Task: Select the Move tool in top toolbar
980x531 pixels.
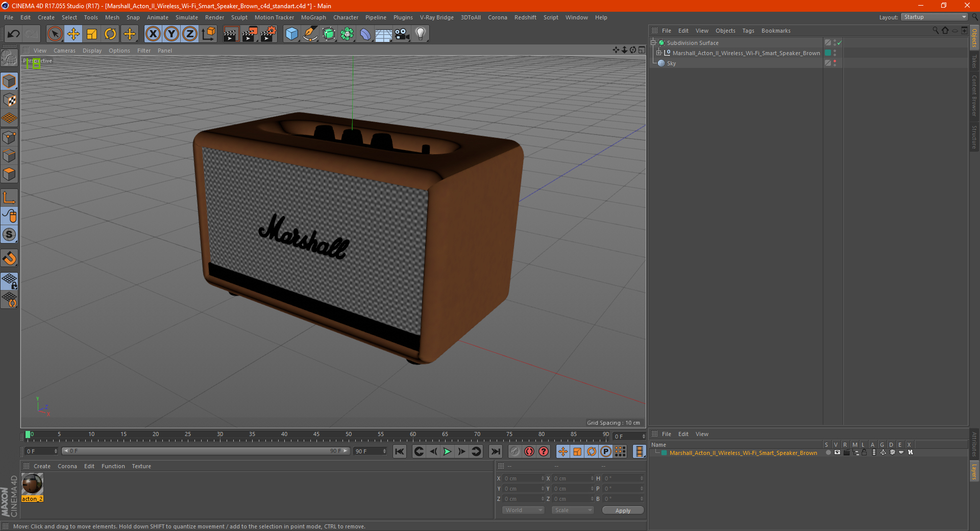Action: [73, 34]
